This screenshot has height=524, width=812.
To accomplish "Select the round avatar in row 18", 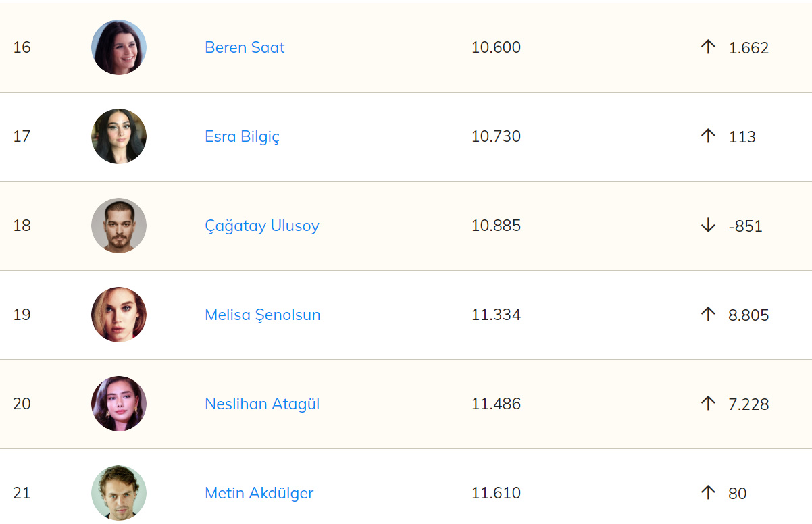I will click(x=119, y=226).
